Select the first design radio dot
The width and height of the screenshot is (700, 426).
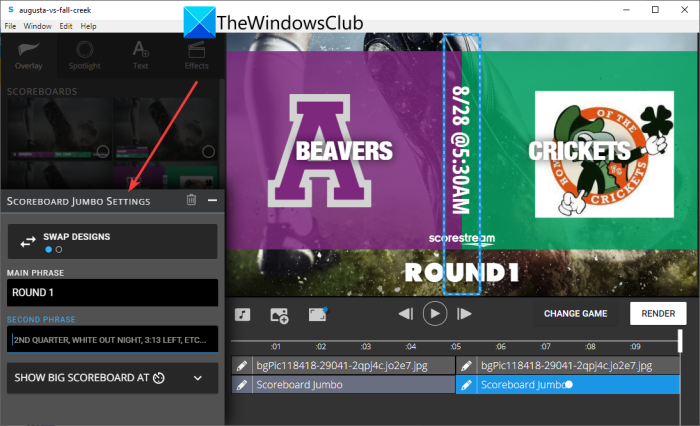[x=49, y=250]
